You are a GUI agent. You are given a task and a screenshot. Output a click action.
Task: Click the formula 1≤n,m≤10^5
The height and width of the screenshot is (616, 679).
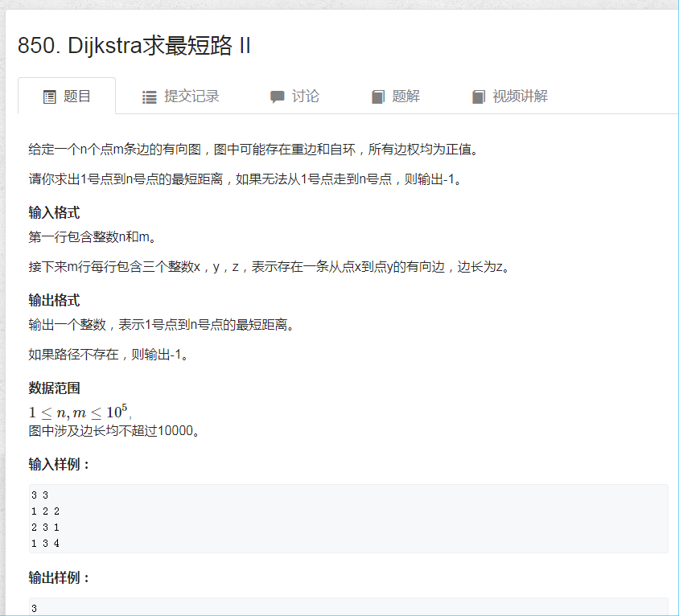[79, 412]
